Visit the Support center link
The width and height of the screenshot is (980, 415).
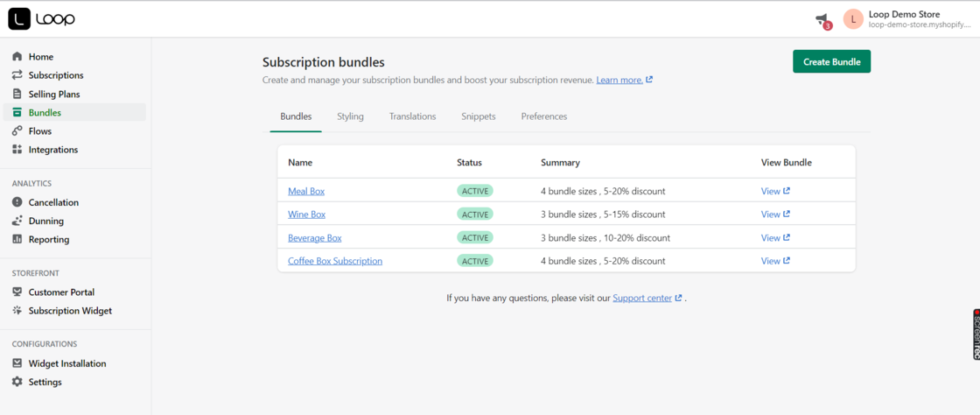tap(642, 299)
